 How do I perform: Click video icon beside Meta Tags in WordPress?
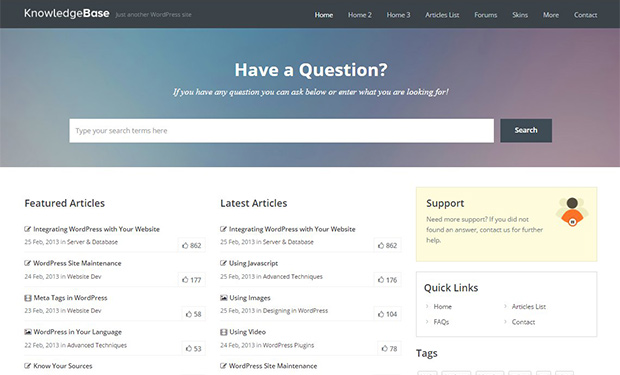click(x=28, y=298)
